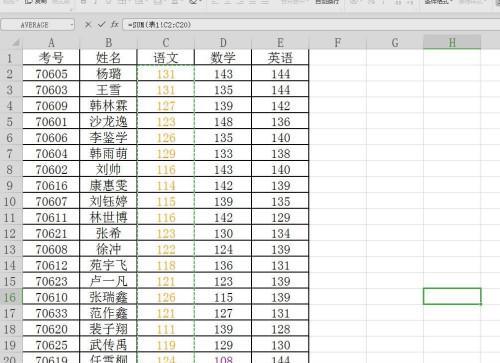The image size is (500, 363).
Task: Select exam number cell 70633
Action: (x=51, y=313)
